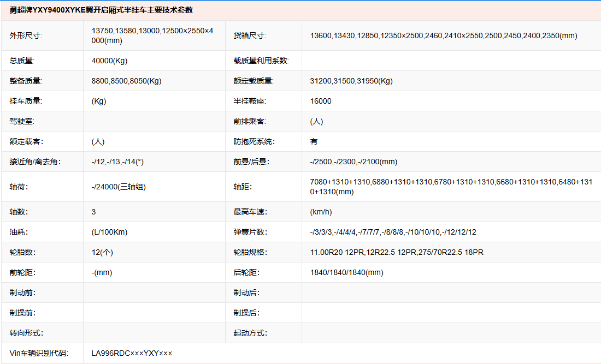Click the tire count value 12(个)

(x=102, y=253)
